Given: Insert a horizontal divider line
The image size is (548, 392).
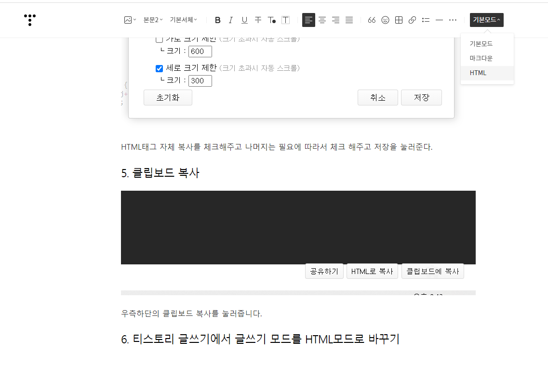Looking at the screenshot, I should click(439, 20).
